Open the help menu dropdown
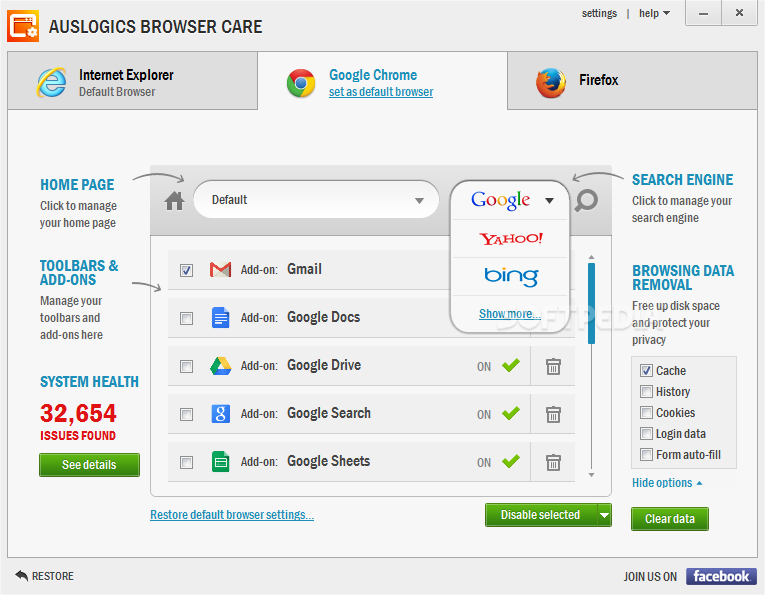This screenshot has height=595, width=765. [x=654, y=13]
